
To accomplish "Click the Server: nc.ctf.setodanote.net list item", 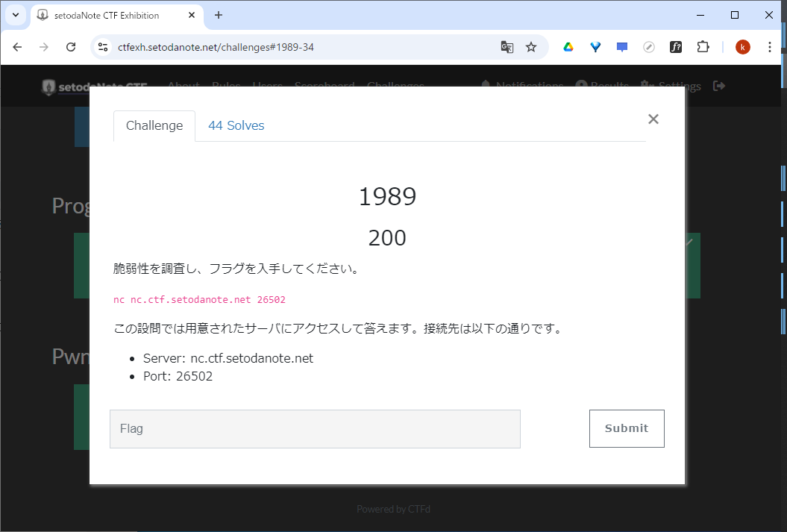I will pos(228,358).
